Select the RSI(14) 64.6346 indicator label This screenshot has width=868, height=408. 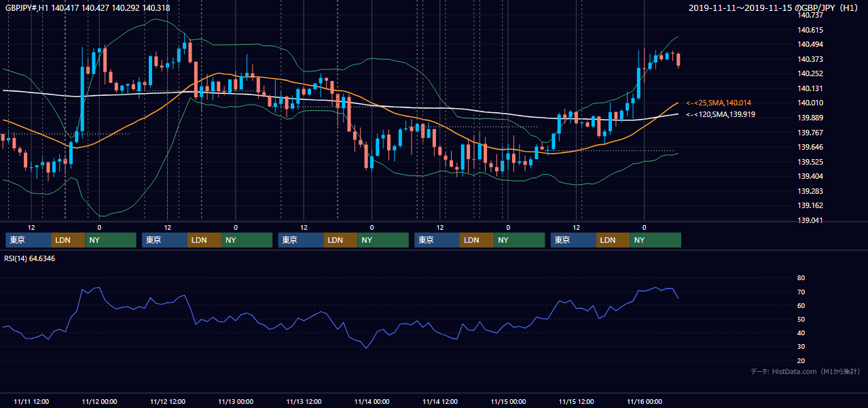click(30, 258)
